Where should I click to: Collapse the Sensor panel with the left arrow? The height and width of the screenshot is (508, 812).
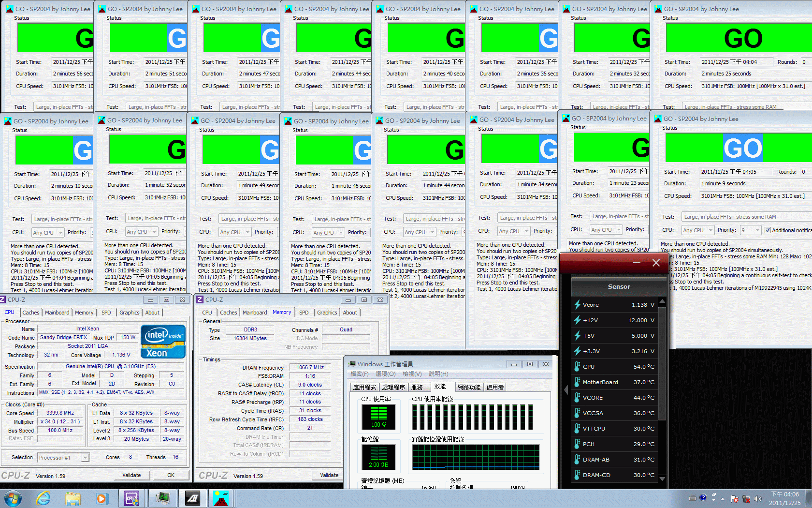click(x=566, y=389)
